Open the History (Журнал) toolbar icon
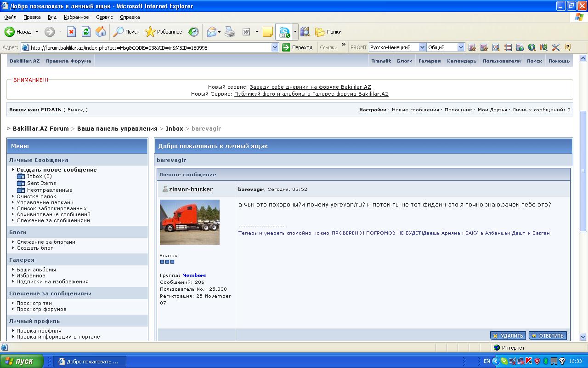This screenshot has height=368, width=588. tap(194, 32)
